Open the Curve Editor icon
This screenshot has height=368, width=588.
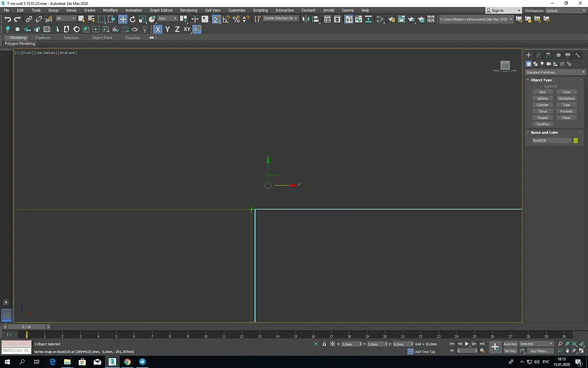coord(358,19)
